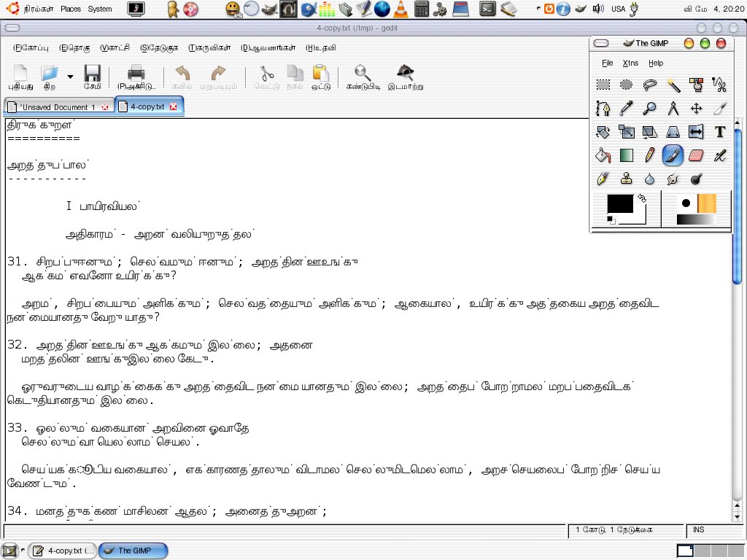
Task: Open gedit (F) file menu
Action: point(31,47)
